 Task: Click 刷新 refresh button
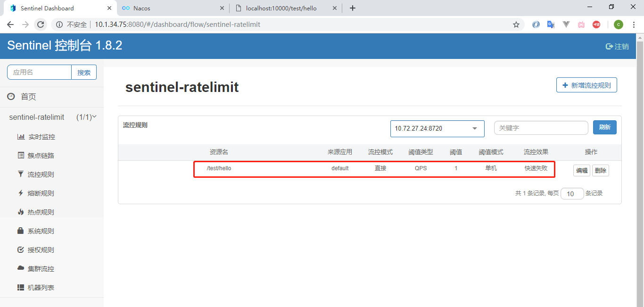click(x=605, y=127)
